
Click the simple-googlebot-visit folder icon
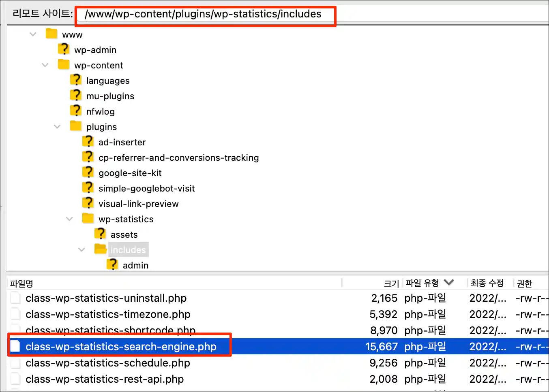88,187
